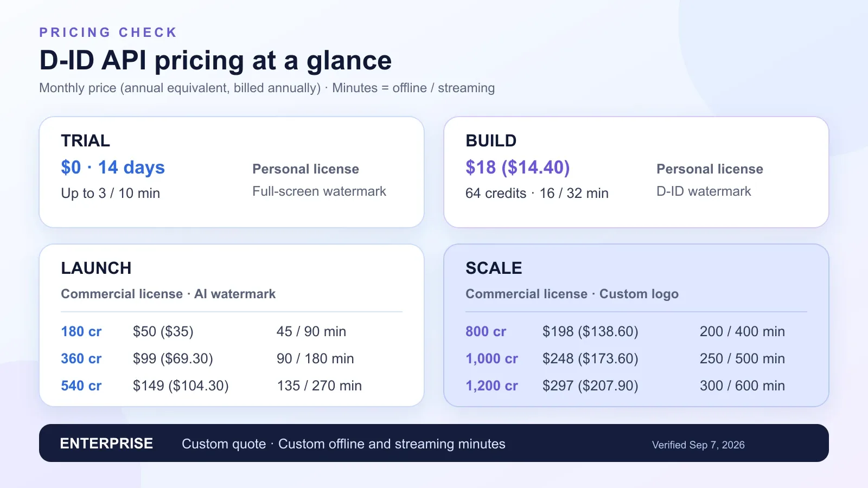Click the 'ENTERPRISE' label in the dark bar
868x488 pixels.
pyautogui.click(x=106, y=444)
